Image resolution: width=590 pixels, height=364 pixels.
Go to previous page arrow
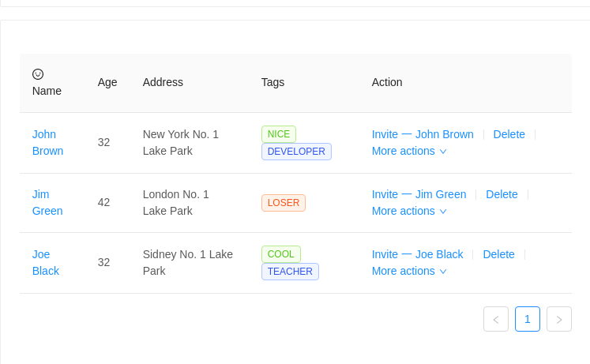tap(496, 319)
